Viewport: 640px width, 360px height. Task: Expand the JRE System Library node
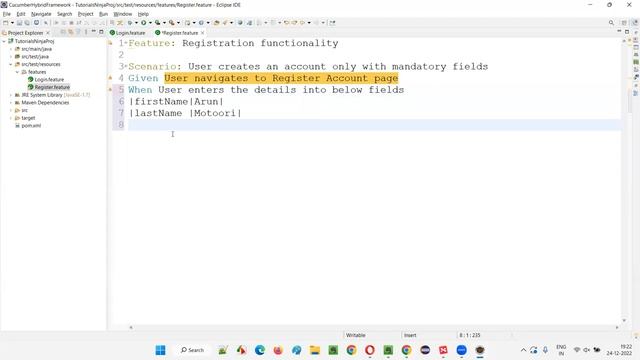pyautogui.click(x=11, y=95)
